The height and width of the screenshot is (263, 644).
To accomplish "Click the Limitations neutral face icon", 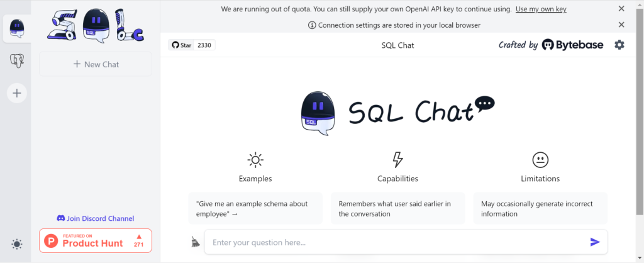I will click(540, 160).
